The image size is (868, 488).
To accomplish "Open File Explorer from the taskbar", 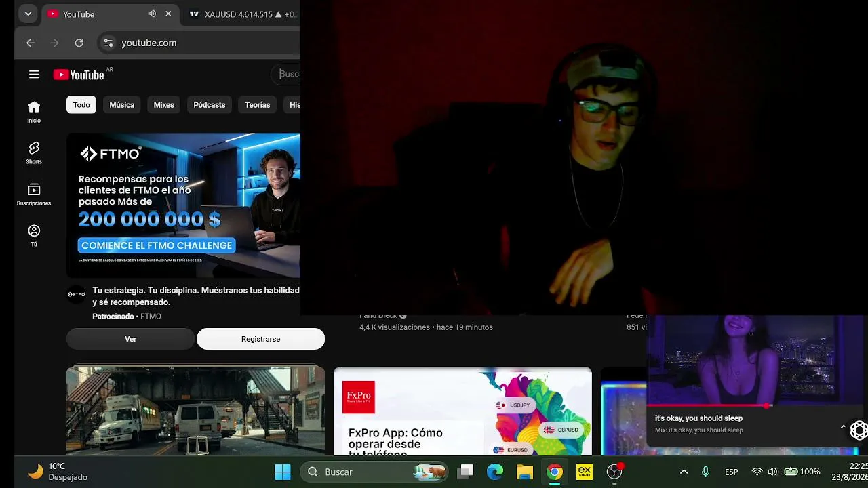I will point(525,472).
